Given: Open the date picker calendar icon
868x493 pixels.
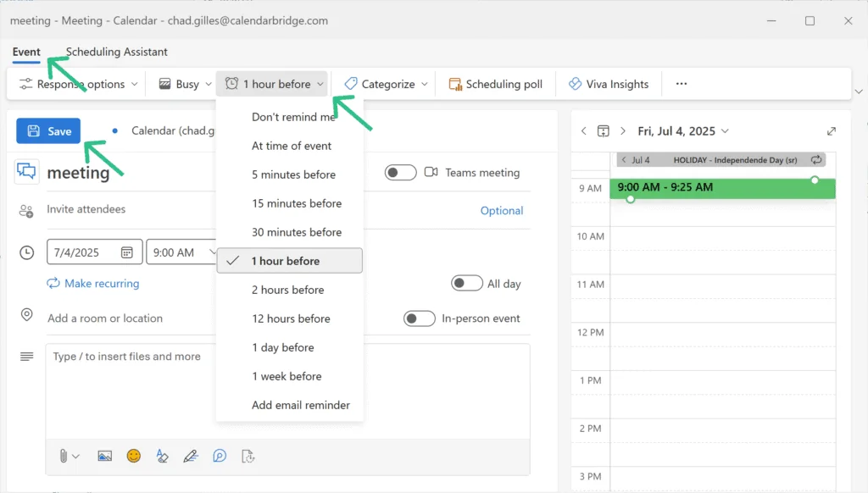Looking at the screenshot, I should click(x=127, y=252).
